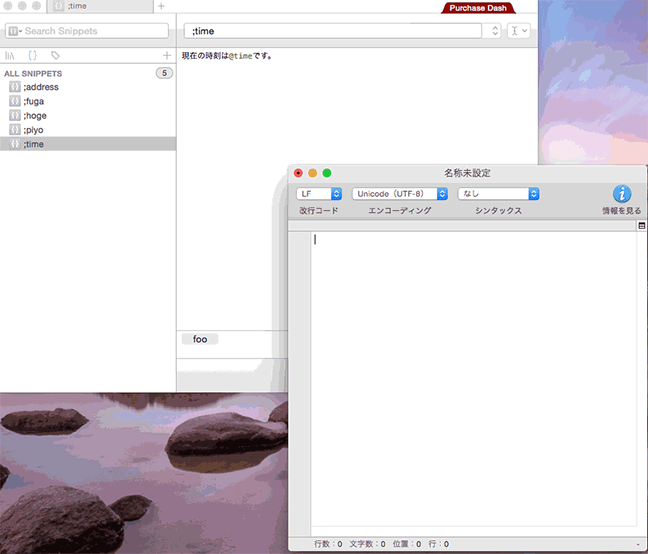Image resolution: width=648 pixels, height=554 pixels.
Task: Click the abbreviation field stepper arrows
Action: 494,31
